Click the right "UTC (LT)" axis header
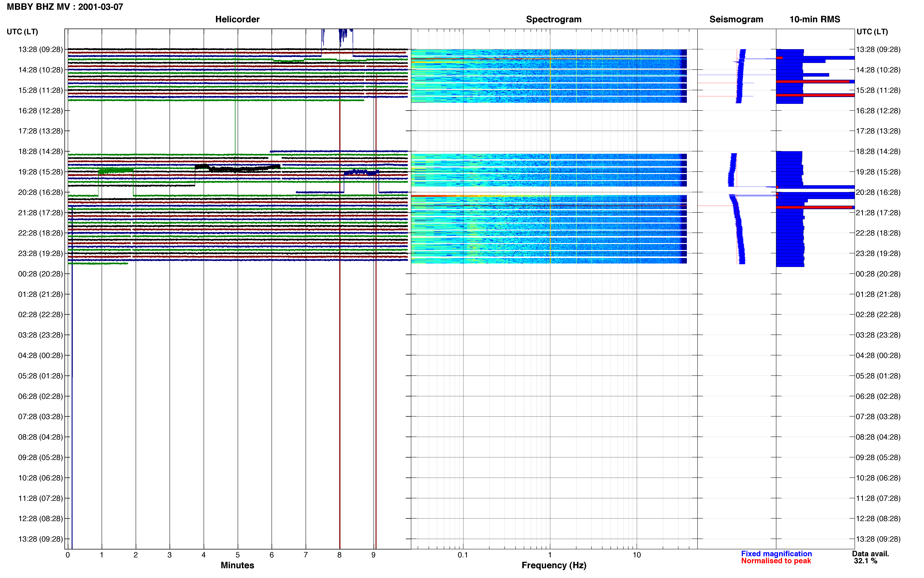The image size is (924, 578). pos(872,32)
